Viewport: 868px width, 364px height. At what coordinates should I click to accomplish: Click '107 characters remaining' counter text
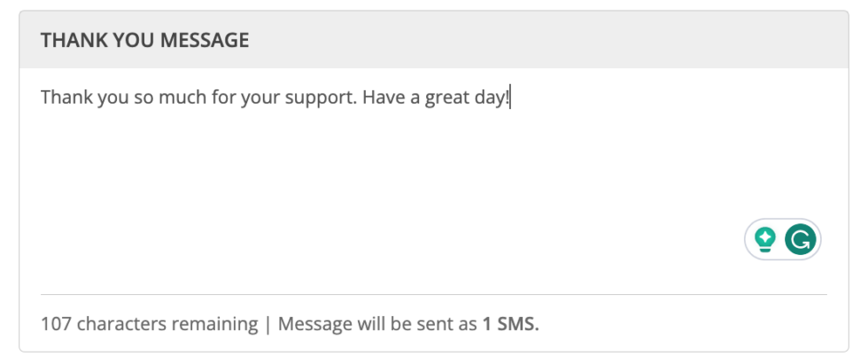click(x=150, y=324)
